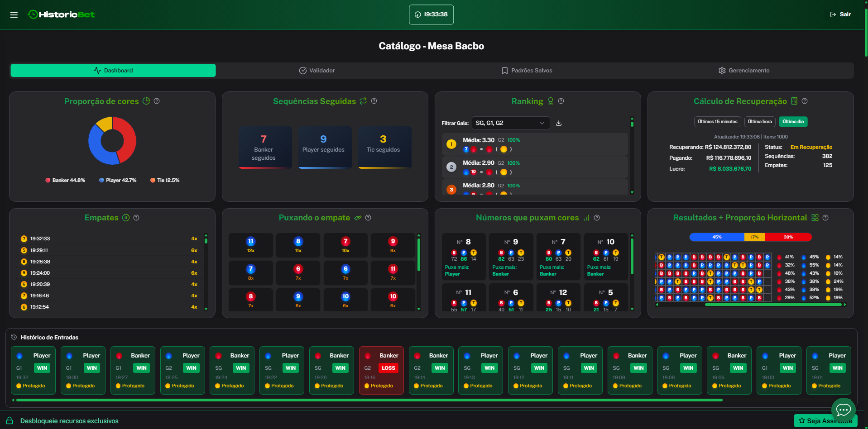Click the pause icon next to Empates
This screenshot has width=868, height=429.
click(x=126, y=218)
